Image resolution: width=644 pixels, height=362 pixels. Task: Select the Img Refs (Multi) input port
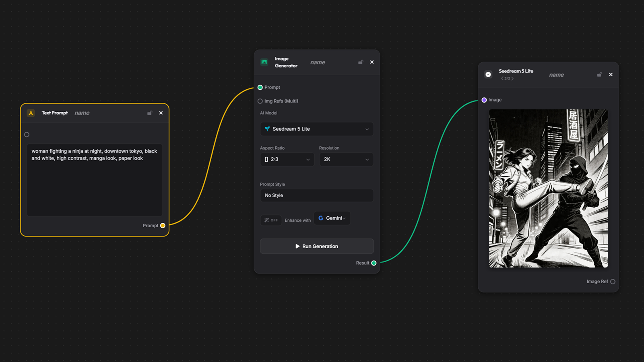tap(260, 101)
